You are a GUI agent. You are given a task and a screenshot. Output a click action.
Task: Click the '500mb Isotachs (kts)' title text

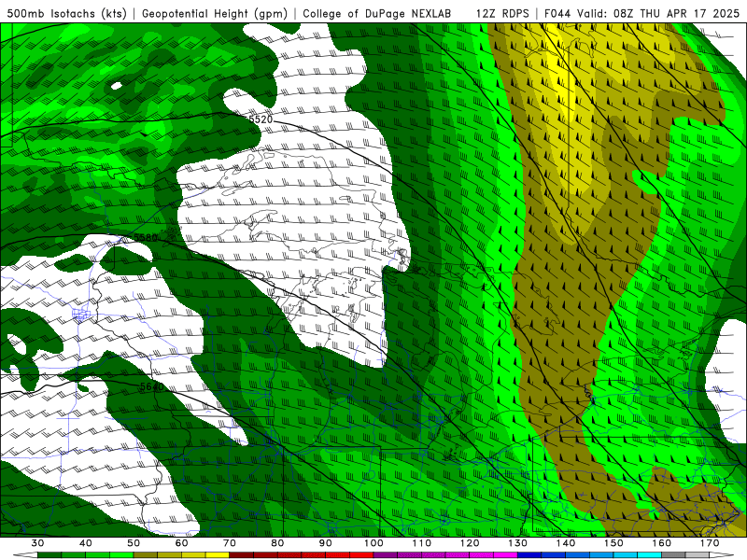(x=66, y=13)
